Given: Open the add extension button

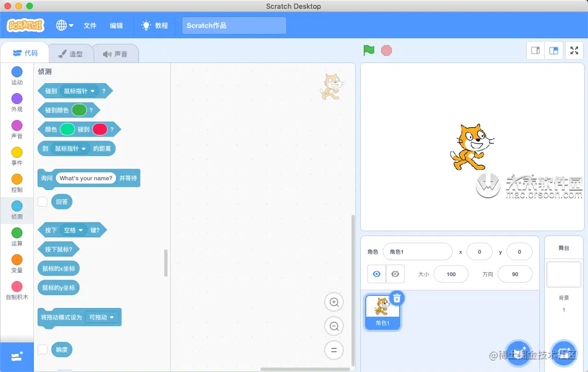Looking at the screenshot, I should tap(17, 356).
